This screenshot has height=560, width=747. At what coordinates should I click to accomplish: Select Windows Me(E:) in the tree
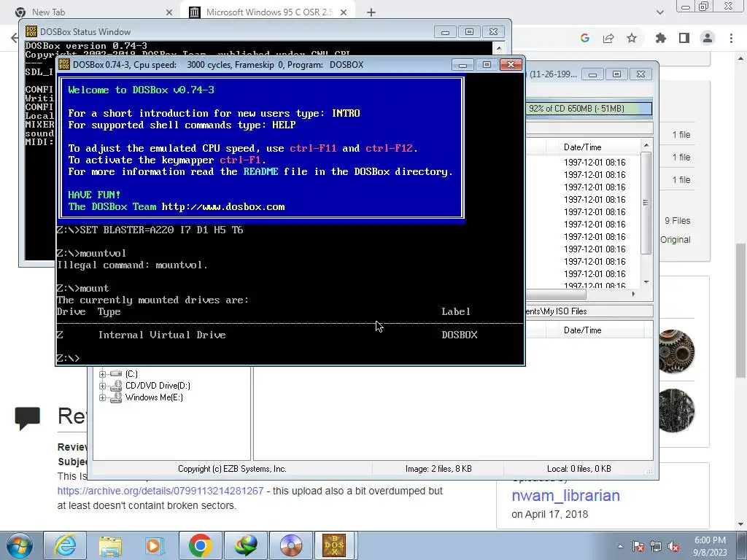(154, 397)
